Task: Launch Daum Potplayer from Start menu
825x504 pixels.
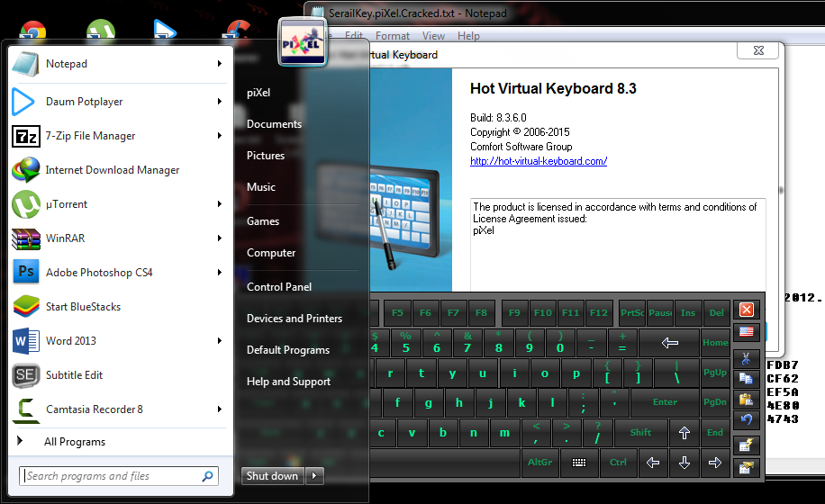Action: 119,102
